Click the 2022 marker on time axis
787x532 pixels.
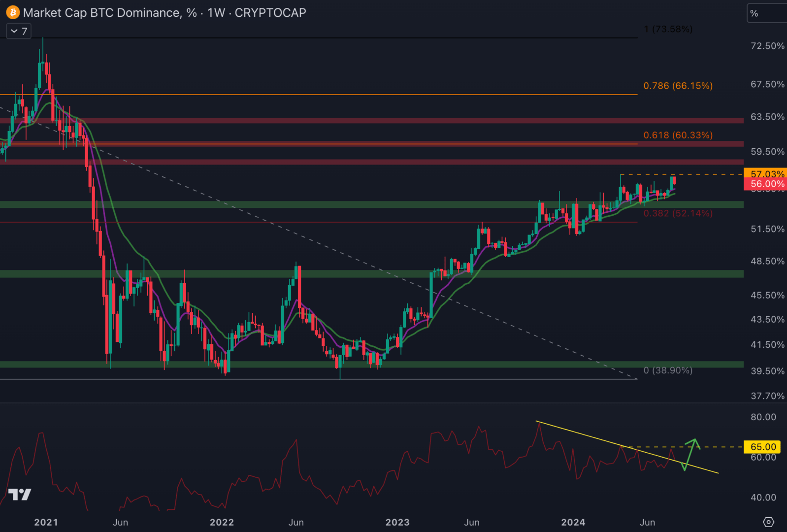click(222, 522)
